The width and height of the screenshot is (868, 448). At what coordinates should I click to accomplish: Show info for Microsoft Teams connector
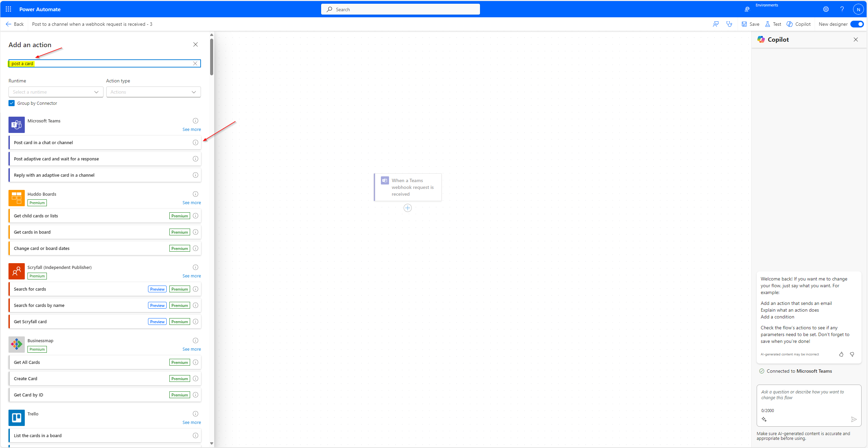tap(196, 121)
